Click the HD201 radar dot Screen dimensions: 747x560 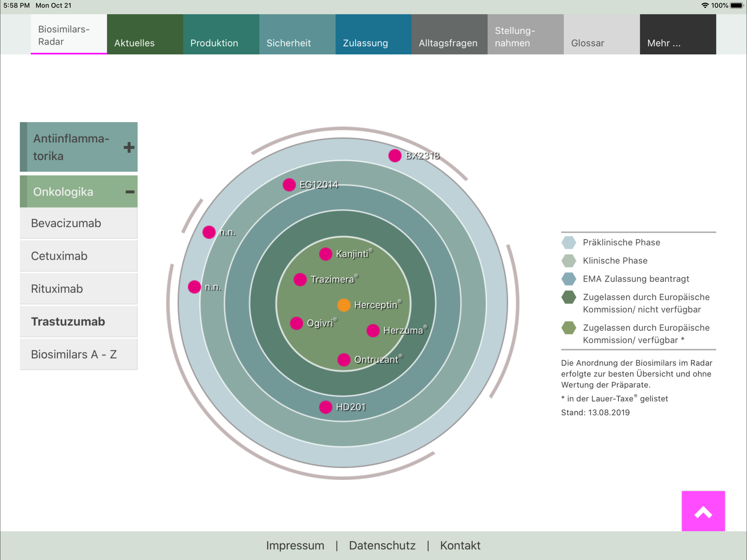pyautogui.click(x=326, y=407)
